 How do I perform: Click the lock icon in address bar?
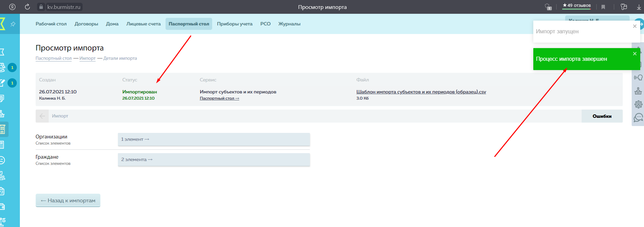(x=41, y=7)
